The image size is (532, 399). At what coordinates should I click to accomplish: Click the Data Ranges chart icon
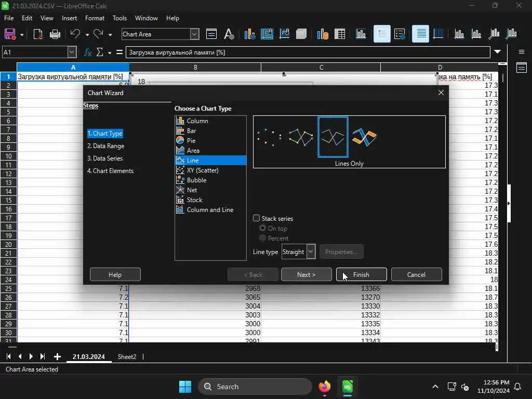pos(322,34)
